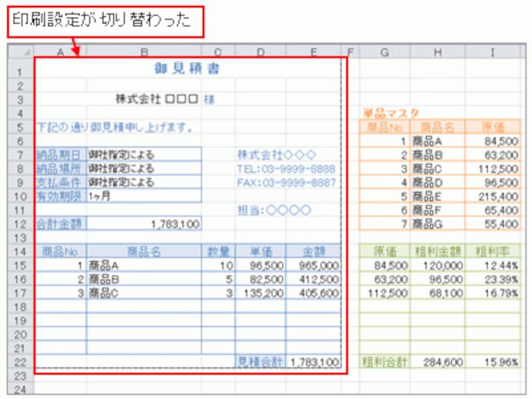This screenshot has height=399, width=532.
Task: Click the amount cell 405,600
Action: coord(314,293)
